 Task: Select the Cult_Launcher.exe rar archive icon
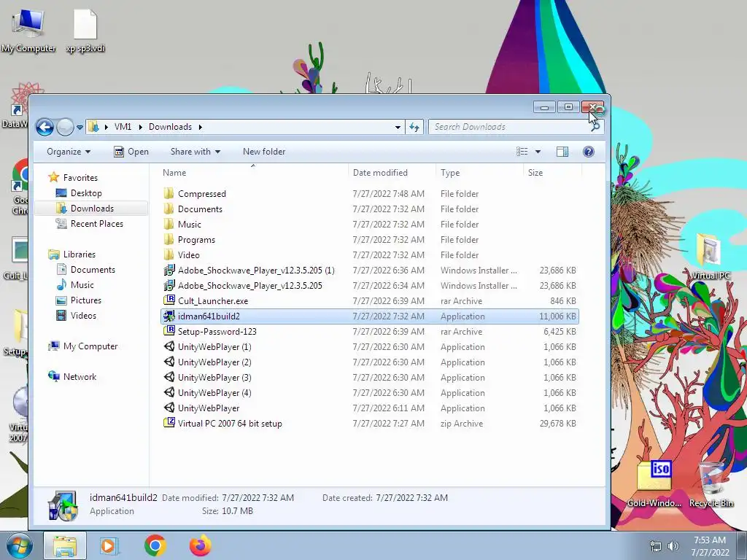coord(169,300)
